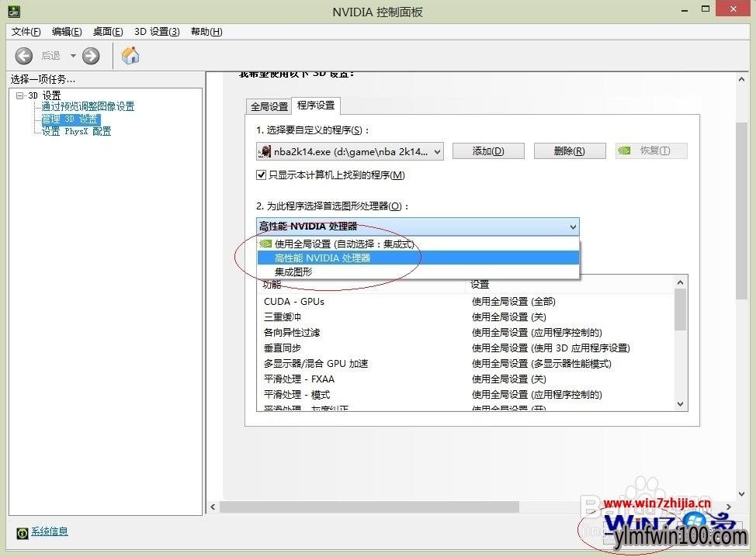Click the Forward arrow icon in toolbar
This screenshot has width=756, height=557.
click(91, 56)
